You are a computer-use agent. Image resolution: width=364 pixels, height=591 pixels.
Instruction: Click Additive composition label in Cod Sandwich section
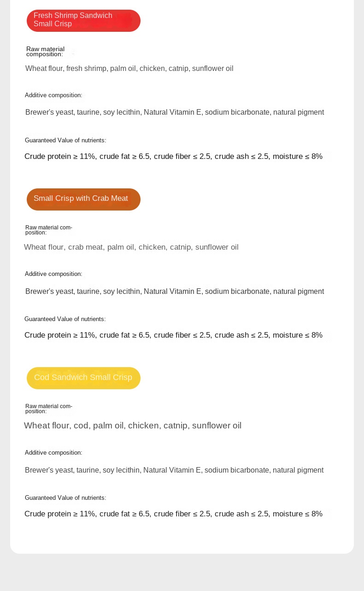coord(53,453)
